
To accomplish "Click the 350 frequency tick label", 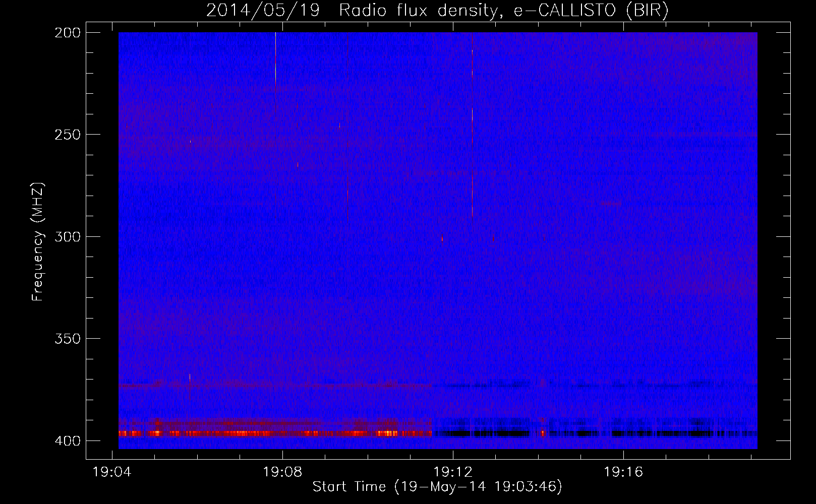I will (x=68, y=339).
